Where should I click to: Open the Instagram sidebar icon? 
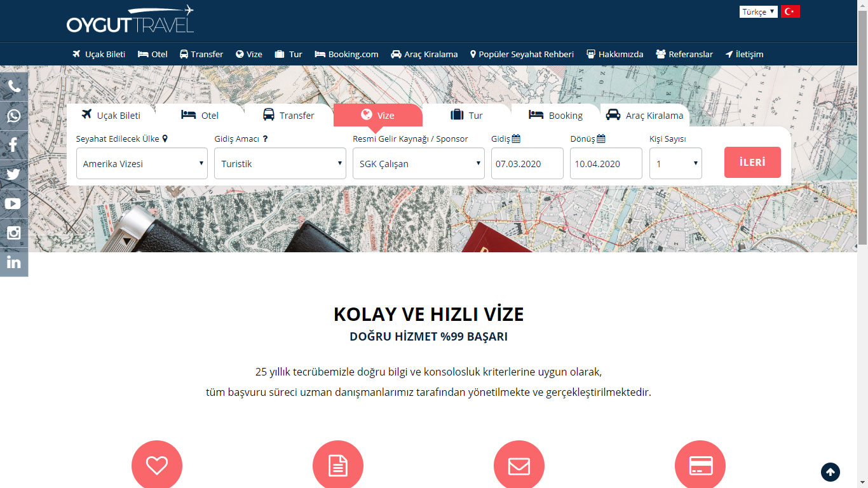coord(14,233)
